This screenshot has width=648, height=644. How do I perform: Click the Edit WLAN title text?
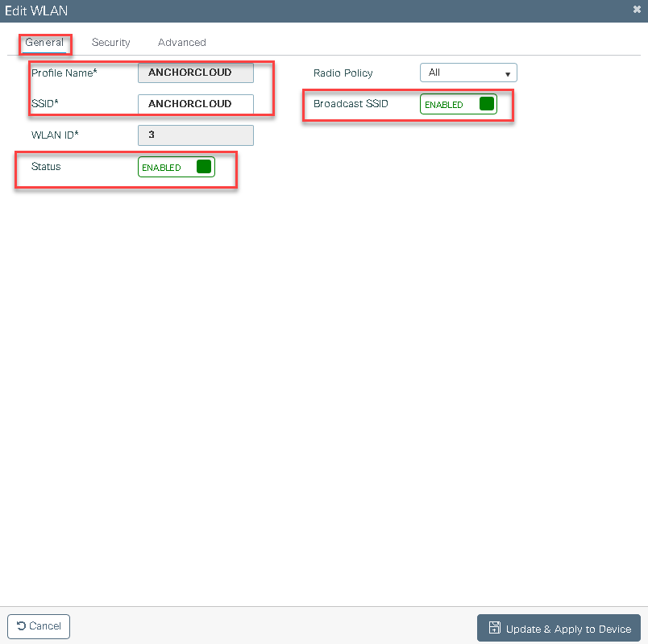coord(36,10)
